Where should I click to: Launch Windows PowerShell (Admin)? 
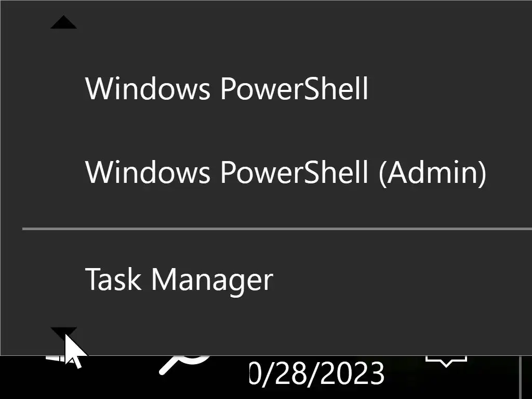[285, 172]
